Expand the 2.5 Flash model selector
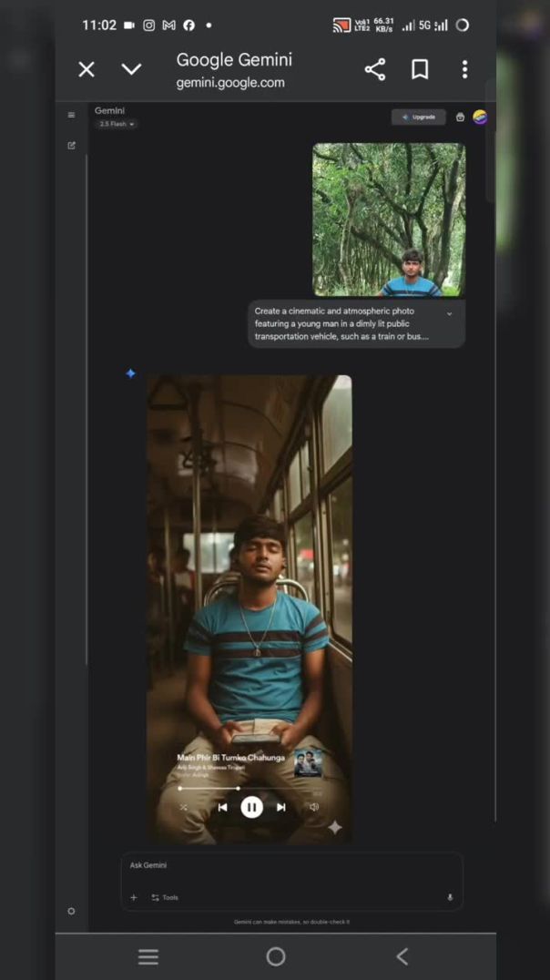The image size is (550, 980). (x=117, y=124)
